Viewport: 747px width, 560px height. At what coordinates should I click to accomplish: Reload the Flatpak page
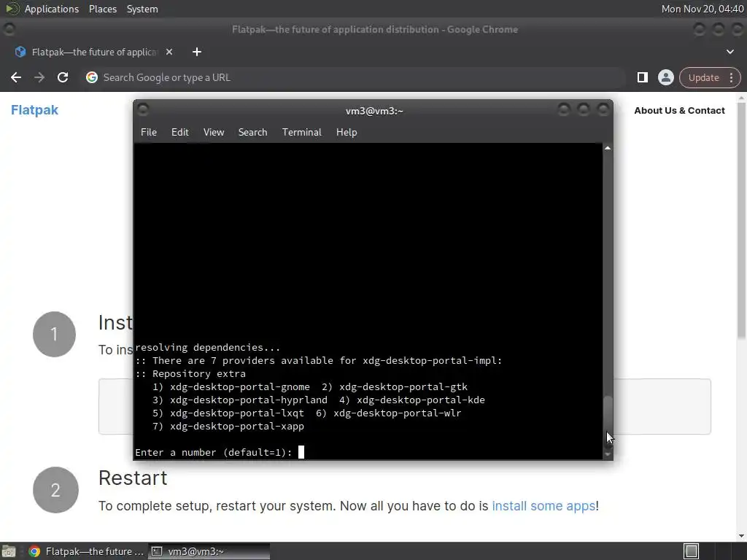click(x=63, y=77)
